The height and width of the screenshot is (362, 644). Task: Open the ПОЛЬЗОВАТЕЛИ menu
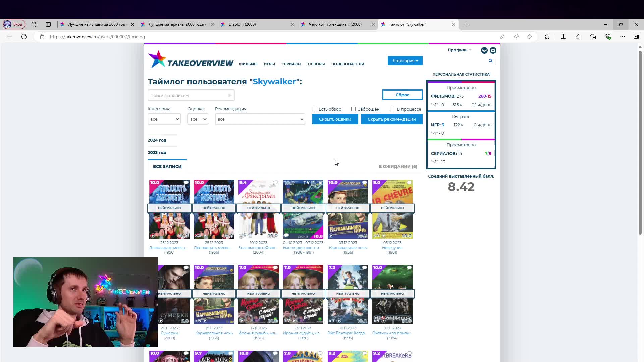[x=347, y=64]
